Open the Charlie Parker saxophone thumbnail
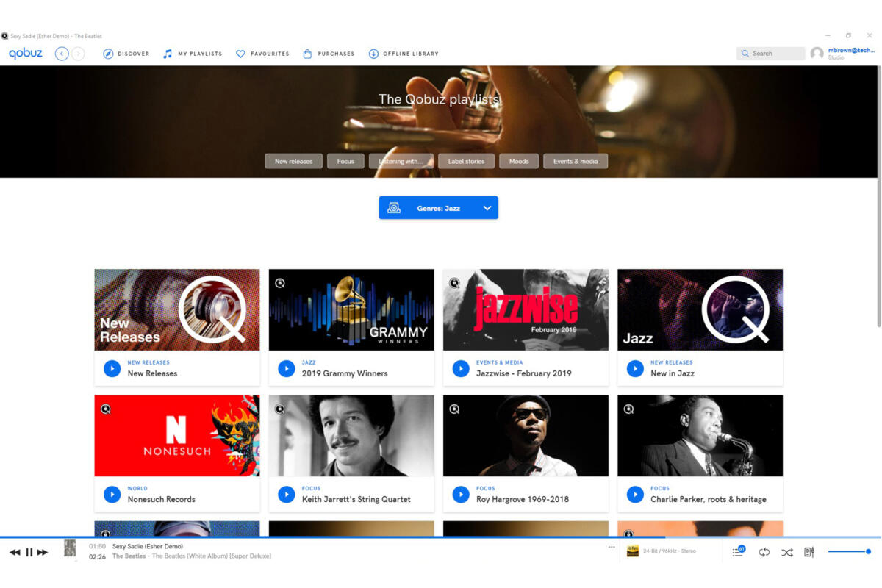The width and height of the screenshot is (882, 588). (700, 435)
